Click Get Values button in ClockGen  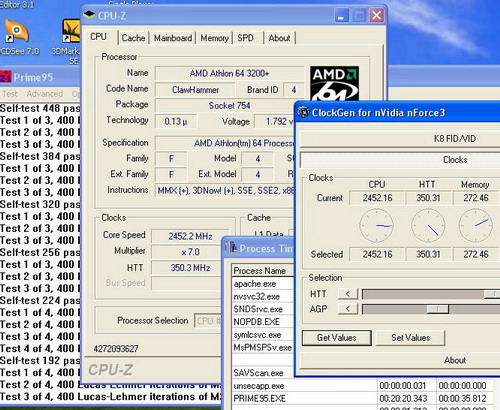pyautogui.click(x=337, y=338)
